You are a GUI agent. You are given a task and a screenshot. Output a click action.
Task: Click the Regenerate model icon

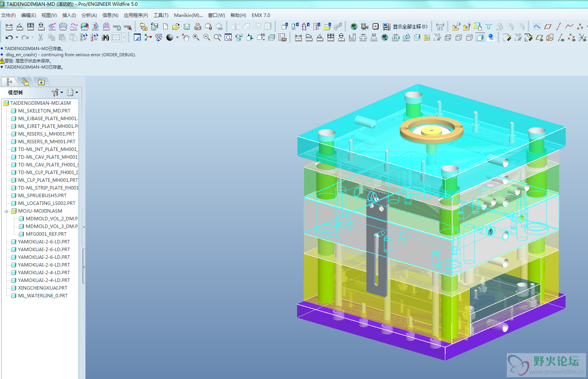84,37
